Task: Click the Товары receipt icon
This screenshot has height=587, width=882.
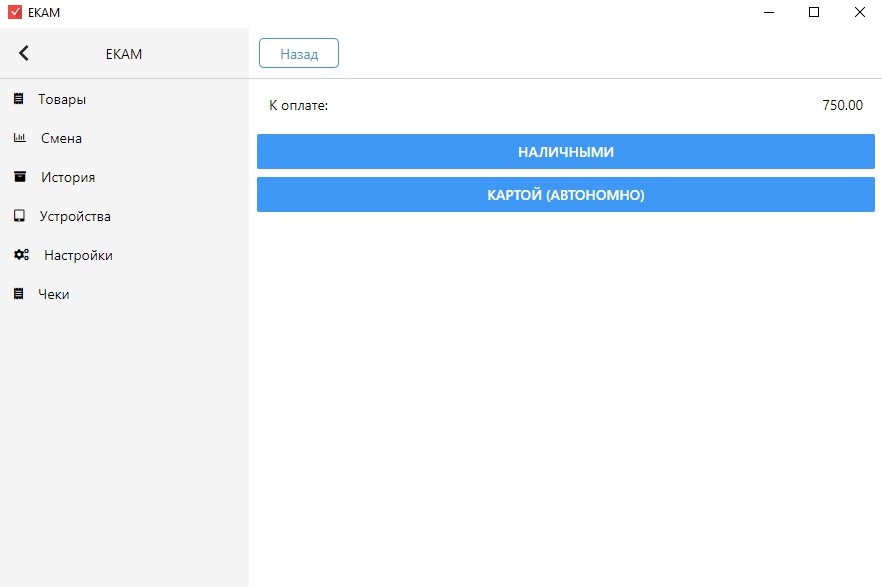Action: tap(19, 99)
